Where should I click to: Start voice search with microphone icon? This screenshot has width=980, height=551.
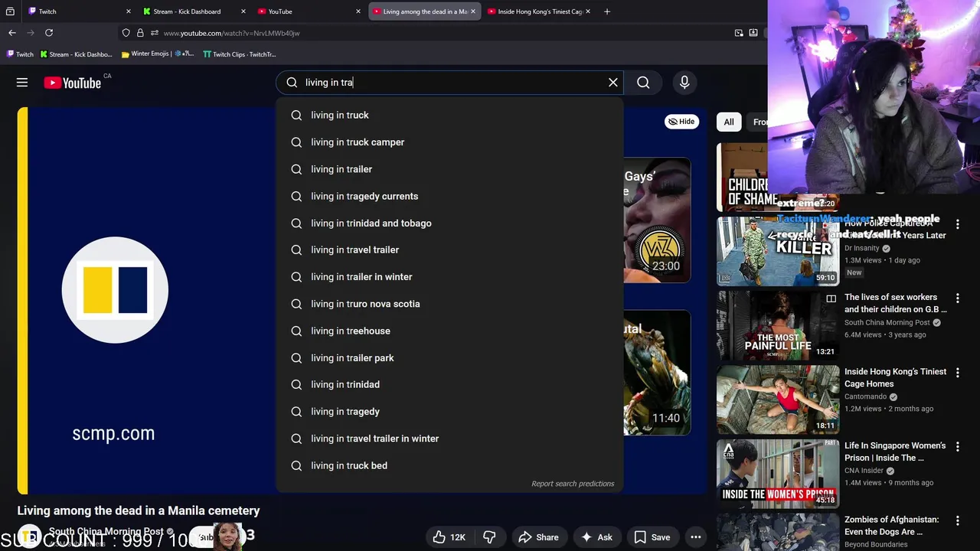(684, 83)
